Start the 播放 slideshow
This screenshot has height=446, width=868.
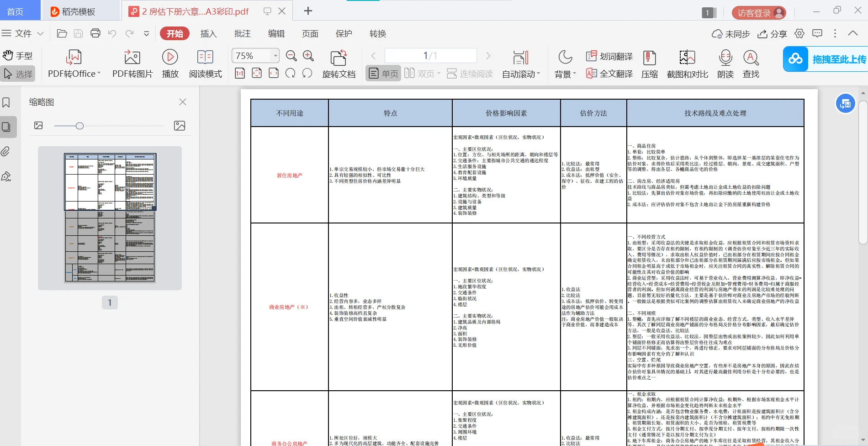(170, 64)
